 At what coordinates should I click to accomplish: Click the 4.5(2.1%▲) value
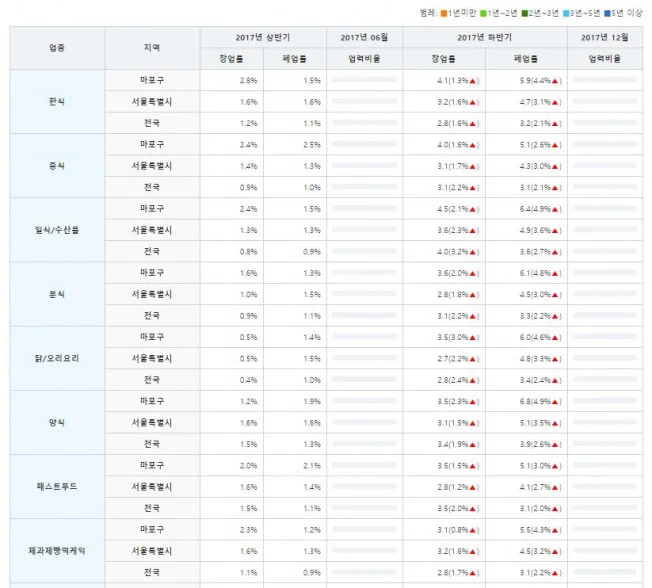pyautogui.click(x=458, y=209)
